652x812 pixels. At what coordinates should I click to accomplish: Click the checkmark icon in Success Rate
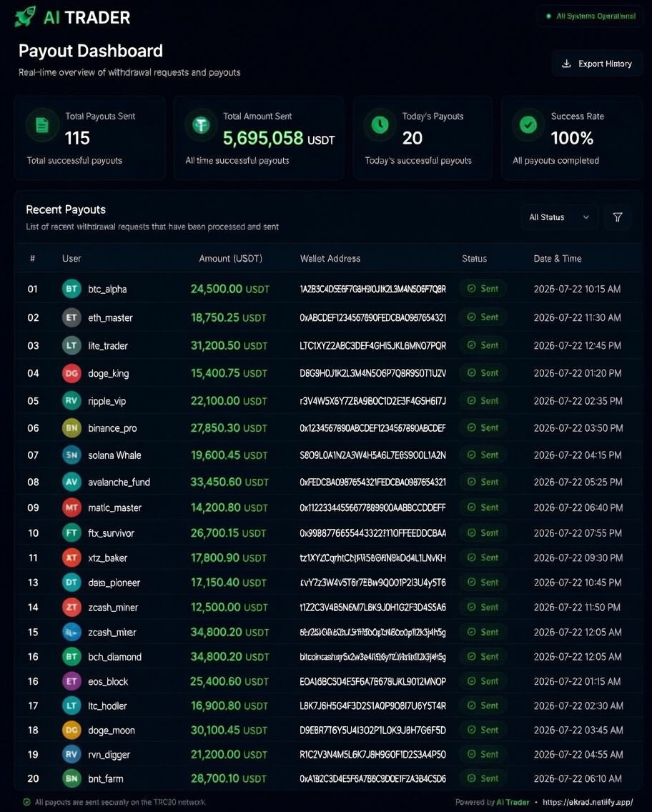pyautogui.click(x=528, y=125)
